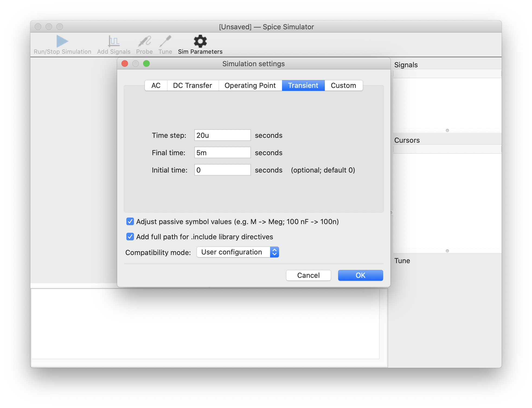Click the Signals panel header
Viewport: 532px width, 408px height.
406,65
